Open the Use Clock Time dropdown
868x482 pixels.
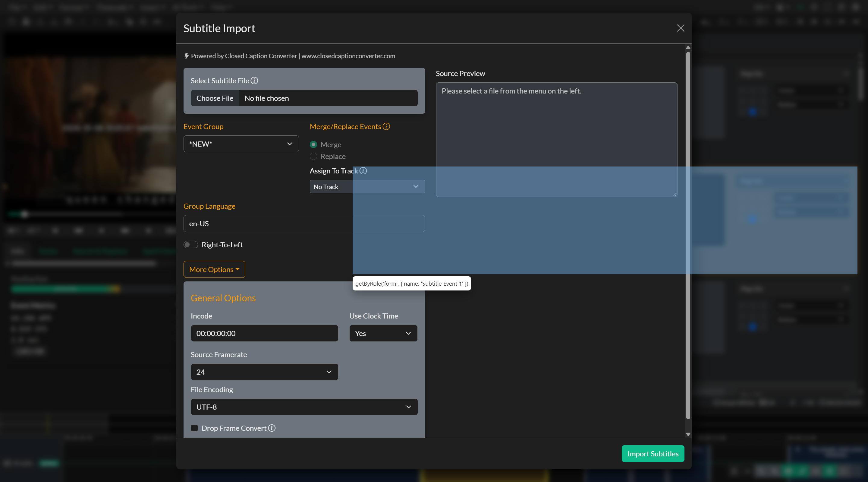383,333
